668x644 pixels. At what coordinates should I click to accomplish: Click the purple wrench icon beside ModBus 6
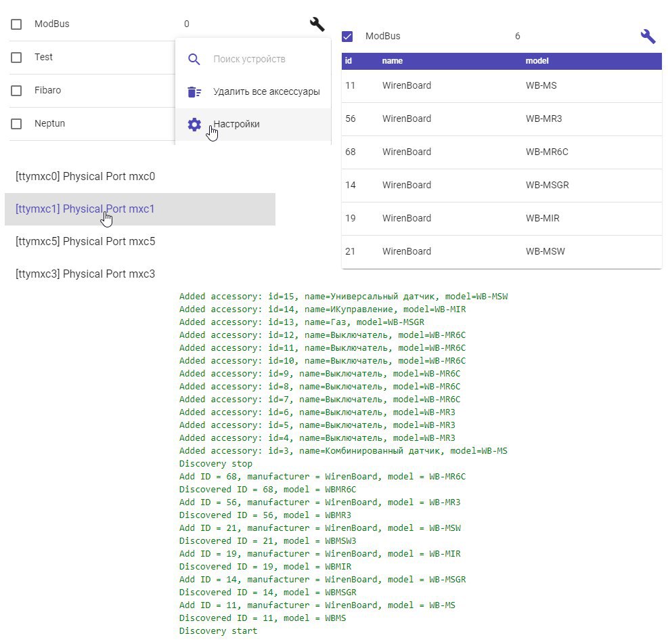(x=648, y=37)
